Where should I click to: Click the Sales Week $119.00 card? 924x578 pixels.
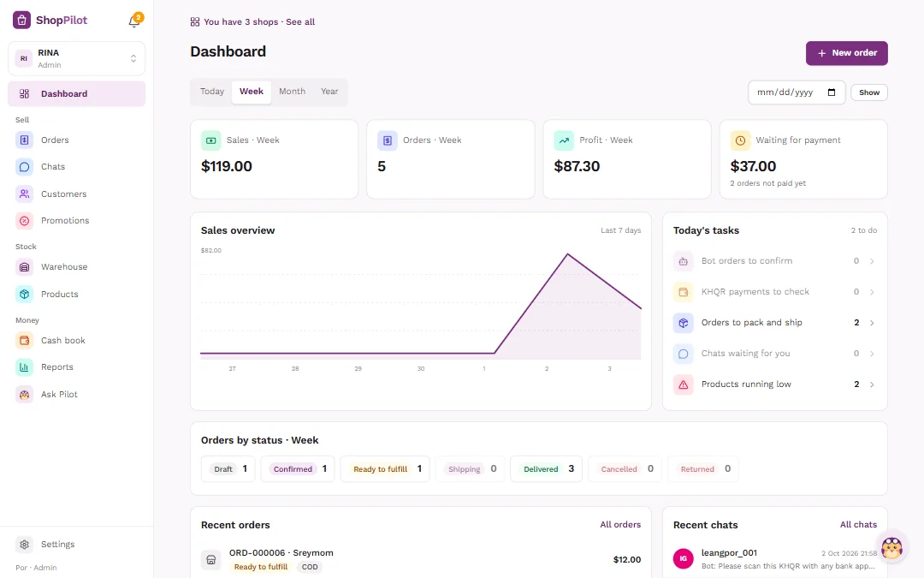274,159
